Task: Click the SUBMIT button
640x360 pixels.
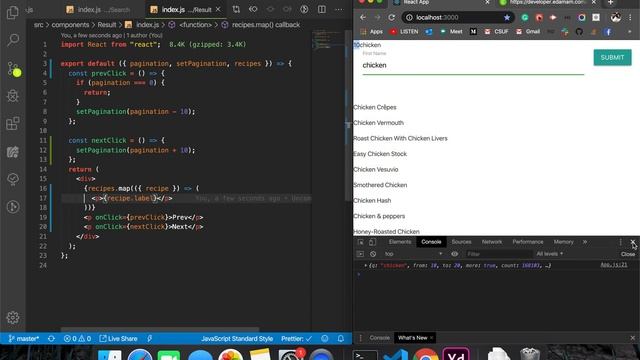Action: click(x=612, y=58)
